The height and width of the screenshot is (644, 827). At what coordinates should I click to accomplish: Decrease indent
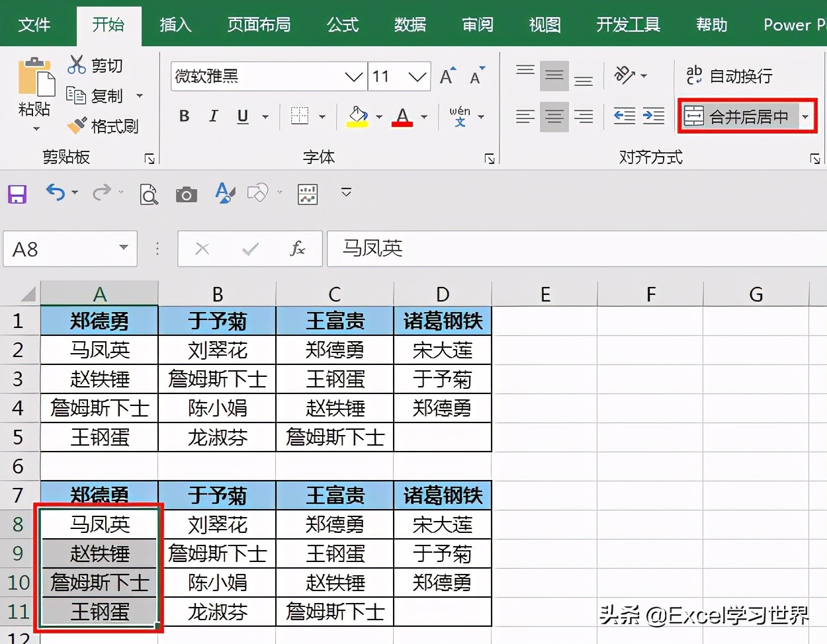(x=625, y=116)
